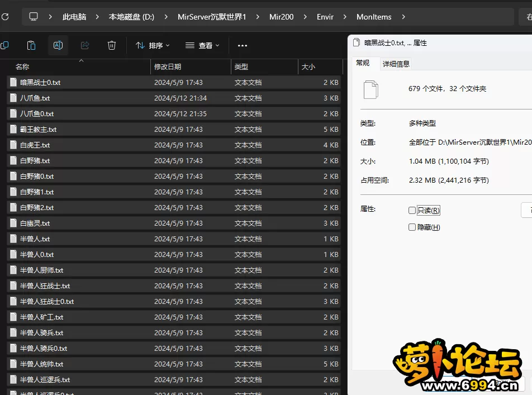Navigate to MonItems breadcrumb
532x395 pixels.
[x=374, y=17]
